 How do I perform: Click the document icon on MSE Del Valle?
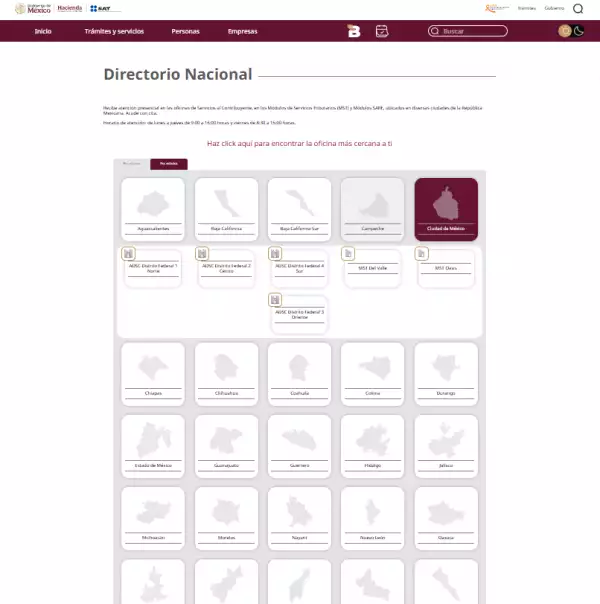(349, 253)
